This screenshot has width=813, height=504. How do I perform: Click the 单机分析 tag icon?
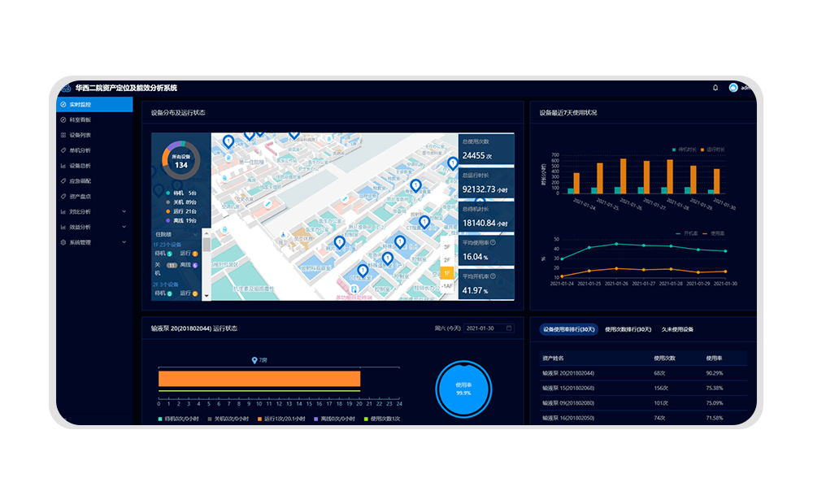pos(63,150)
